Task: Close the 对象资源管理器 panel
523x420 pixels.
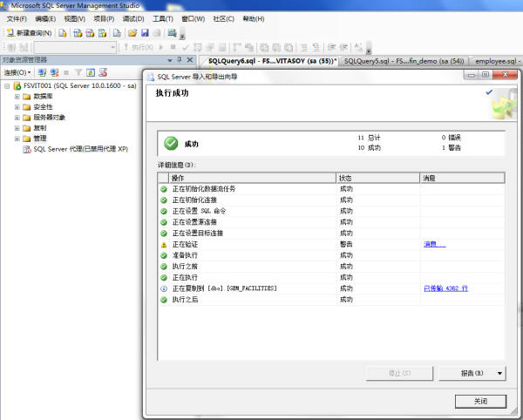Action: [190, 59]
